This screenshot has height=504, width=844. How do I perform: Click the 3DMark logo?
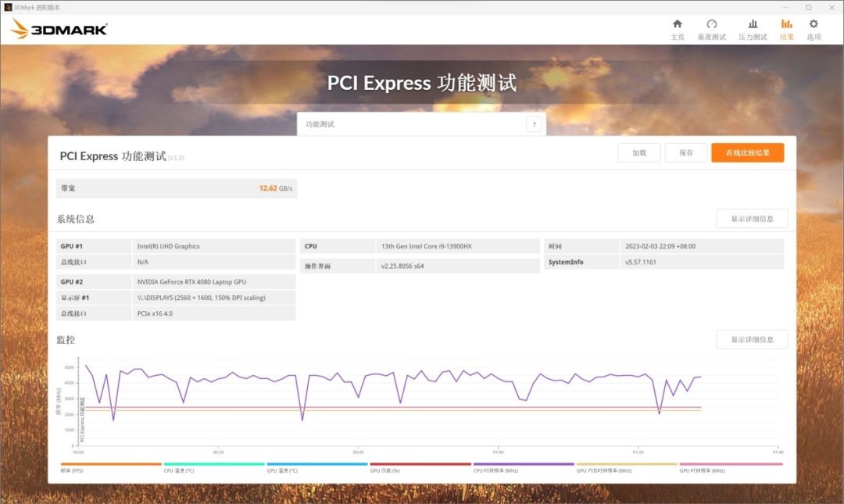point(59,29)
